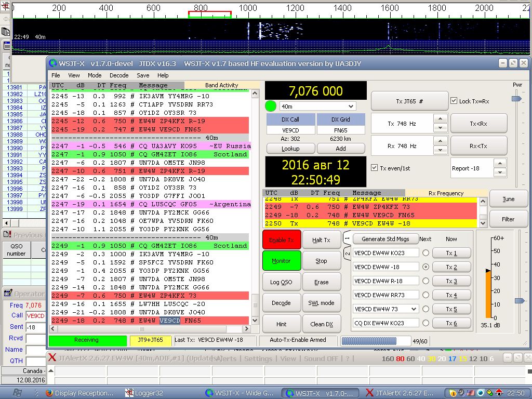Toggle the Lock Tx=Rx checkbox
Image resolution: width=532 pixels, height=399 pixels.
(x=454, y=101)
